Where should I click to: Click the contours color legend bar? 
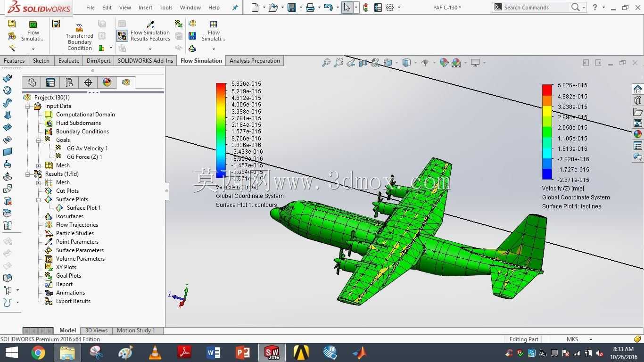point(221,131)
